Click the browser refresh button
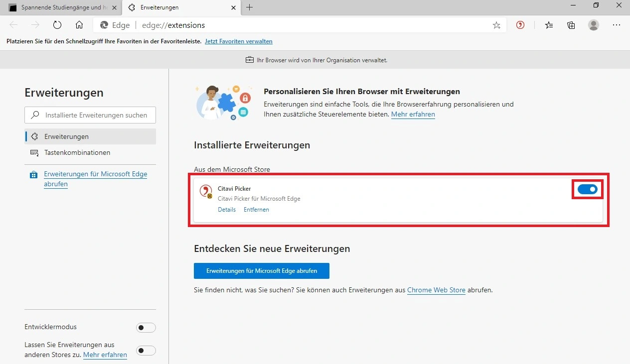Image resolution: width=630 pixels, height=364 pixels. coord(57,25)
